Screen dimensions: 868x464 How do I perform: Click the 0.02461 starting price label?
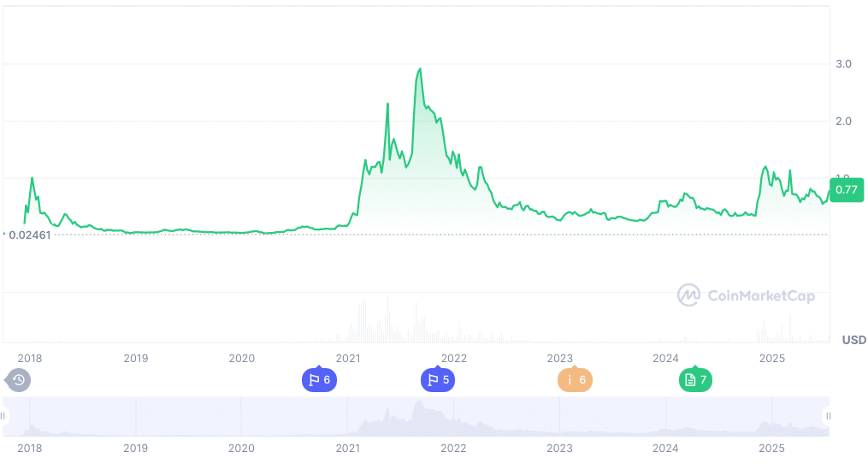(x=30, y=235)
